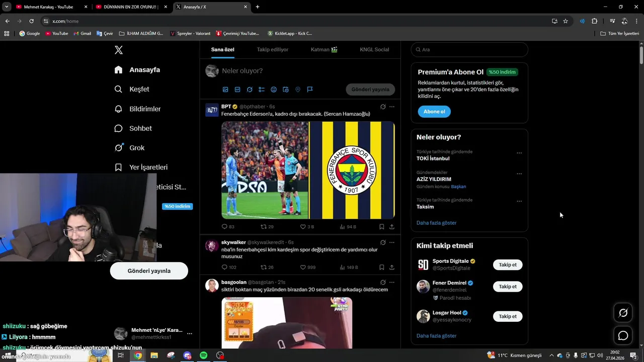
Task: Open File Explorer from taskbar
Action: 154,355
